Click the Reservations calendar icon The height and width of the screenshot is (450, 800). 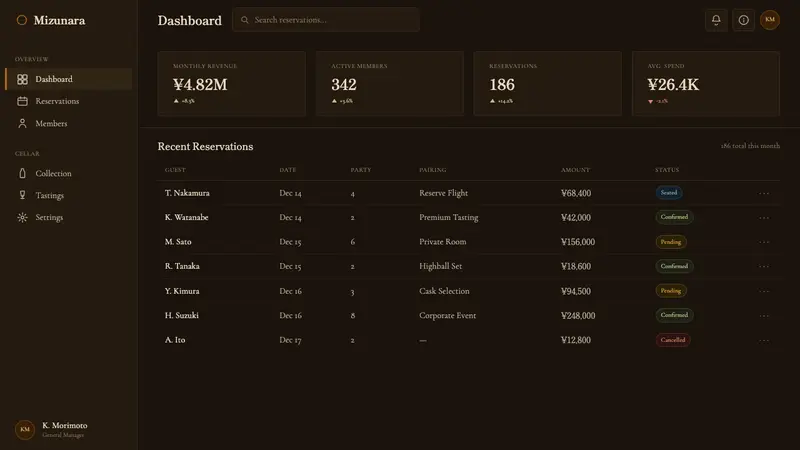pyautogui.click(x=22, y=101)
